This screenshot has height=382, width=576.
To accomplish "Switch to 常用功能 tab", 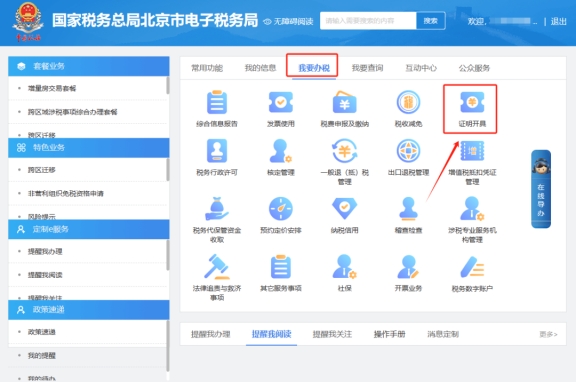I will [x=207, y=68].
